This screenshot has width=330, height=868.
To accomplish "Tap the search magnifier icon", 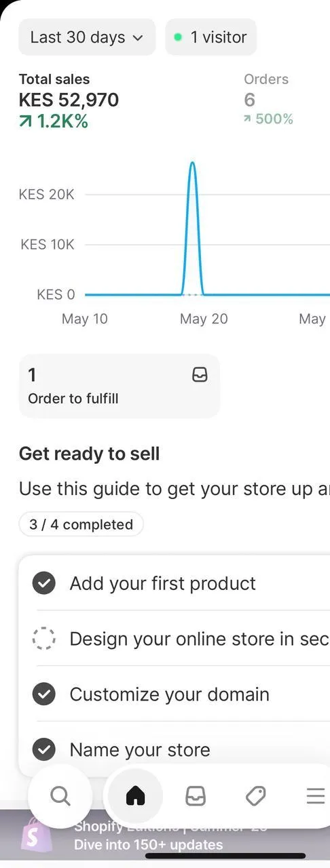I will pyautogui.click(x=60, y=795).
